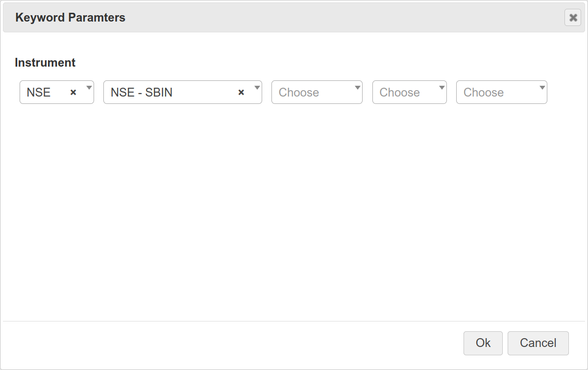This screenshot has height=370, width=588.
Task: Click the arrow of last Choose dropdown
Action: point(542,88)
